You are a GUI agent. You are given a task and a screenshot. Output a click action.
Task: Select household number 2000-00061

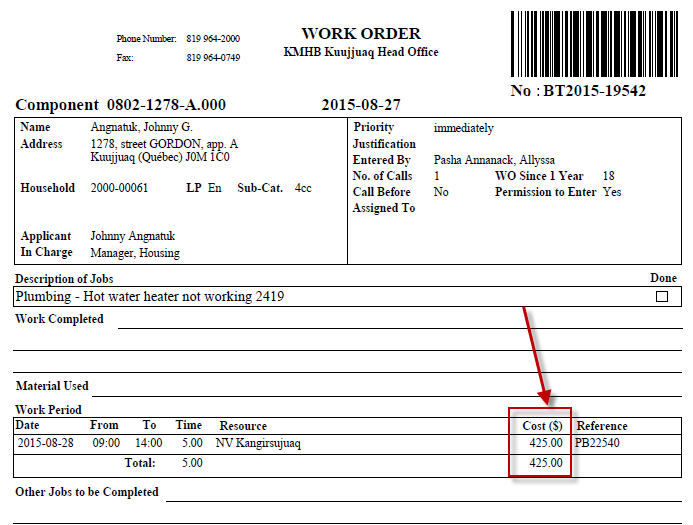(119, 188)
